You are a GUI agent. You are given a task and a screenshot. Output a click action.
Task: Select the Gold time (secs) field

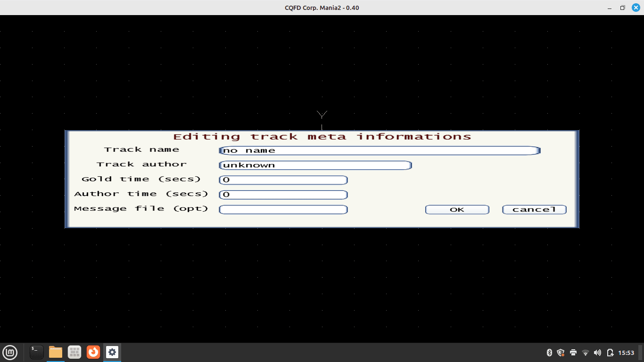coord(283,180)
